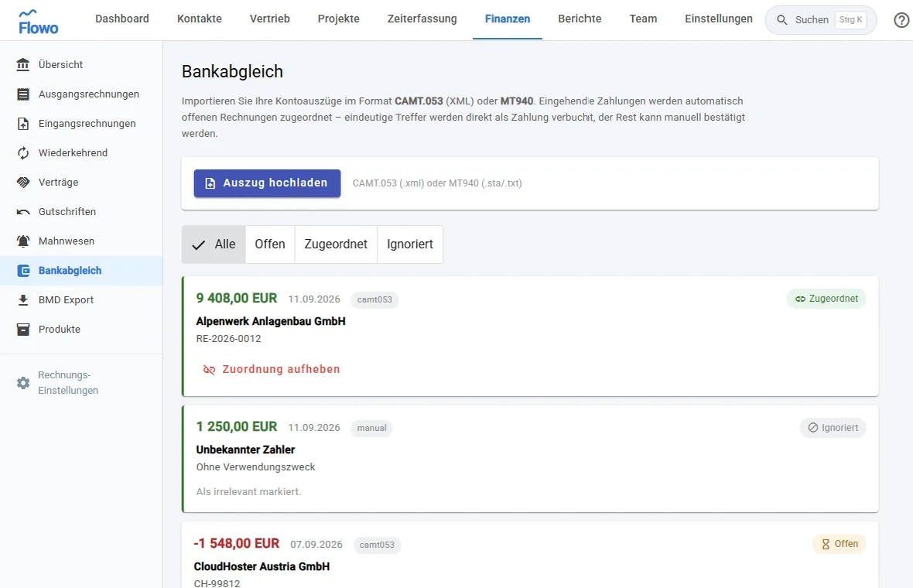Click the camt053 tag on Alpenwerk entry
The image size is (913, 588).
pos(374,300)
